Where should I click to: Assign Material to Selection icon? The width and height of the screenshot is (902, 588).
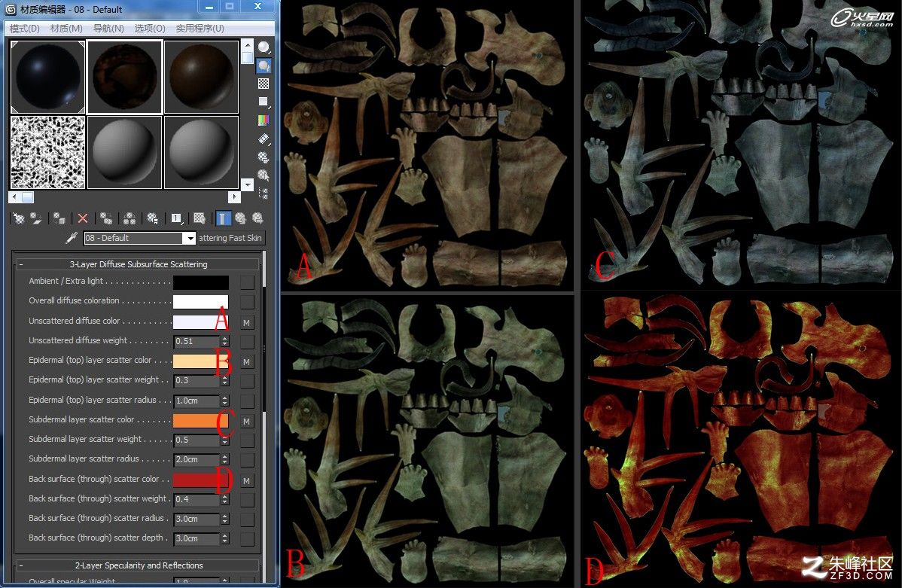tap(59, 218)
